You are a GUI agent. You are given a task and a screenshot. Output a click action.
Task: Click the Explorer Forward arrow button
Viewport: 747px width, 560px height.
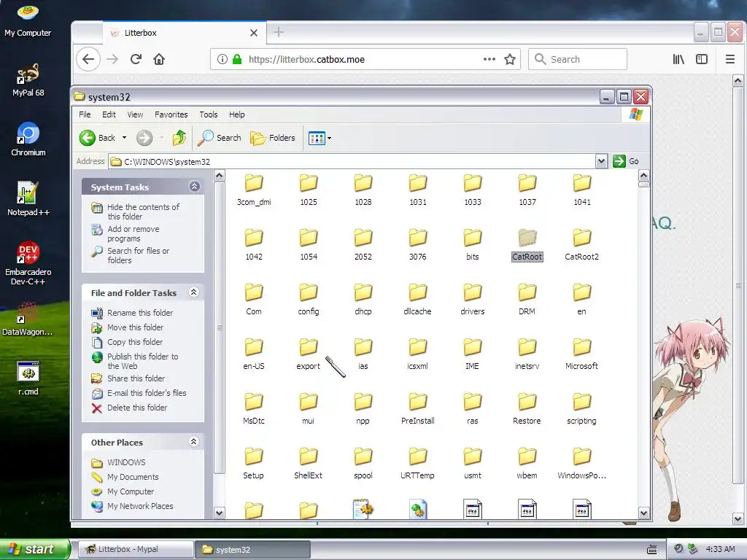144,138
